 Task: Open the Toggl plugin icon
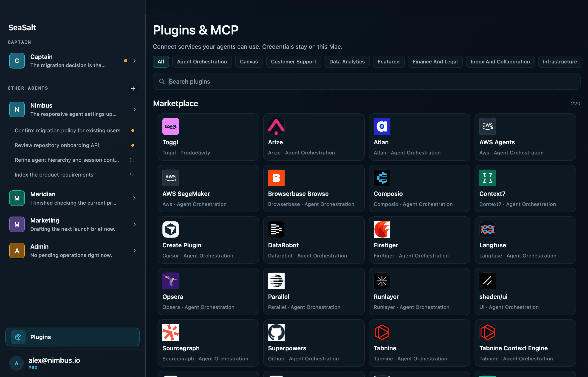pos(170,126)
